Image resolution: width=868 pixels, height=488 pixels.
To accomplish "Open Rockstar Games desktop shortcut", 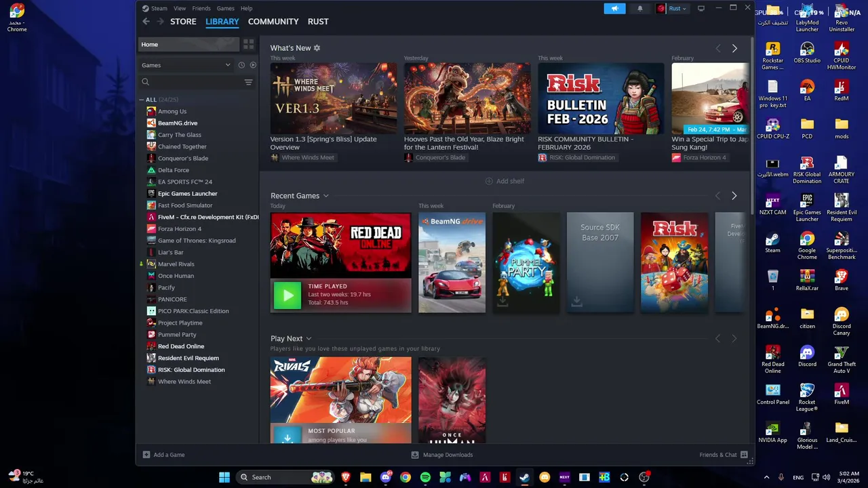I will [x=772, y=56].
